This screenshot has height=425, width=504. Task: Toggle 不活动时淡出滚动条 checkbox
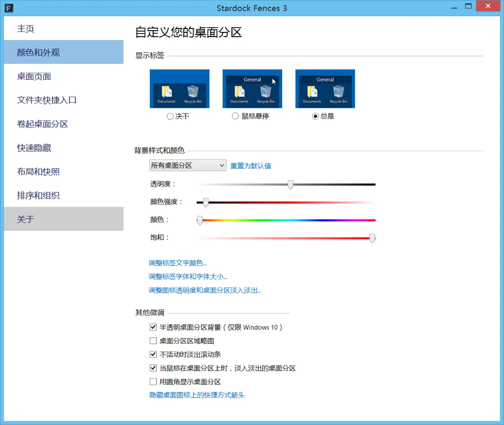click(153, 354)
